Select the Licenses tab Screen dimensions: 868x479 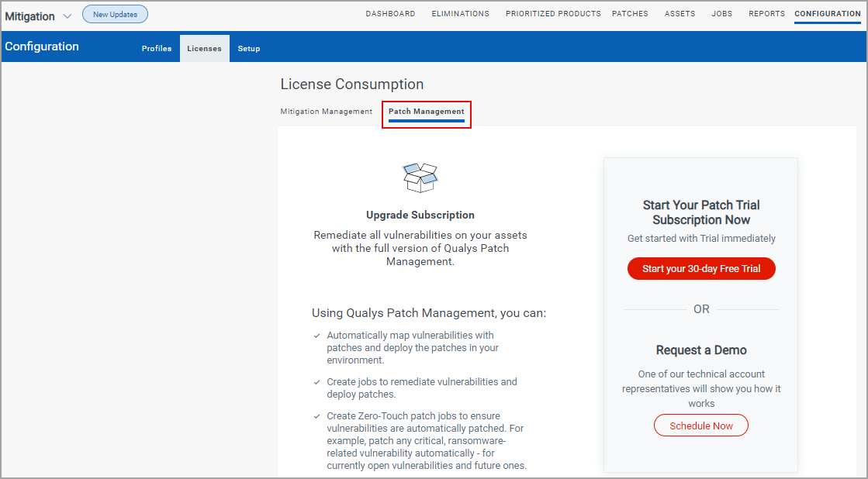coord(204,49)
